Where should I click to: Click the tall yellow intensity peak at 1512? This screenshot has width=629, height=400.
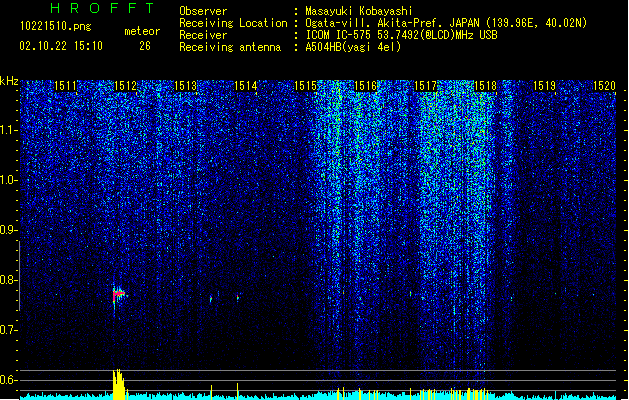tap(118, 384)
